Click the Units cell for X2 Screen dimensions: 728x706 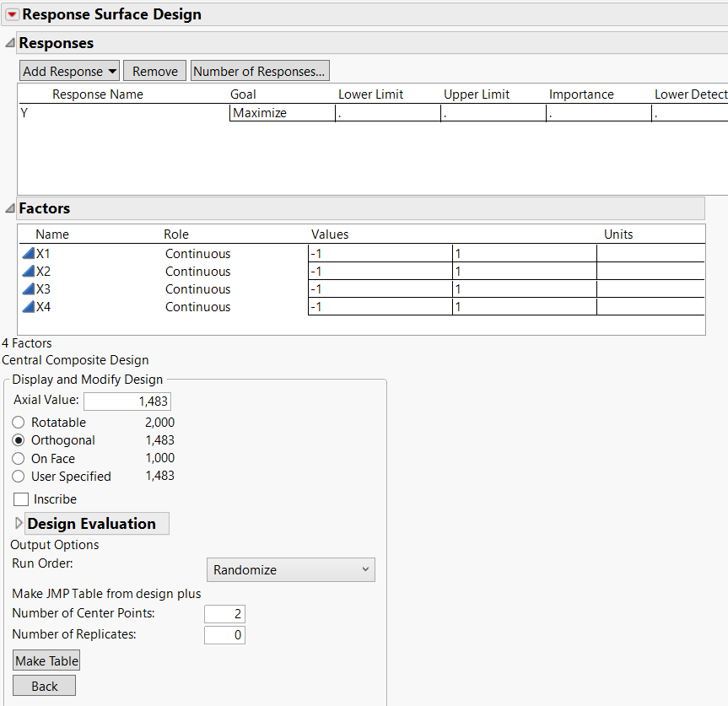650,271
